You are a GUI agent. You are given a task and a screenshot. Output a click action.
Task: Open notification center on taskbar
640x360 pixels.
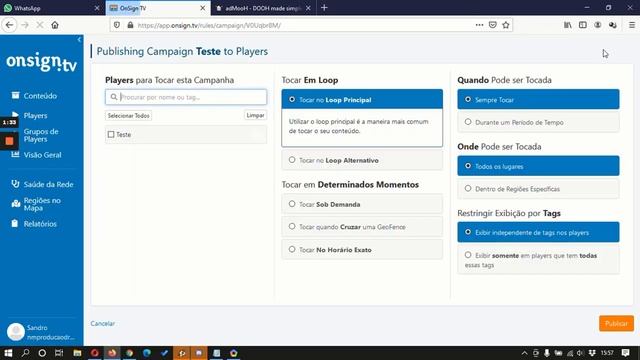[x=625, y=353]
